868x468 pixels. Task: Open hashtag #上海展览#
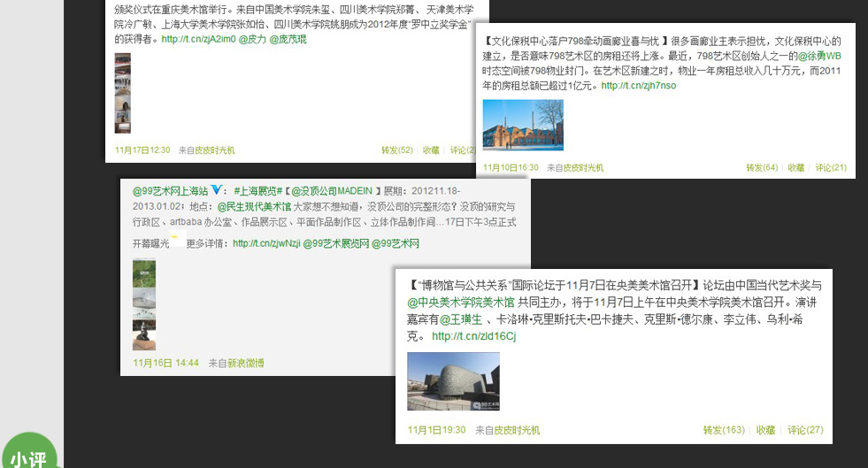coord(258,191)
